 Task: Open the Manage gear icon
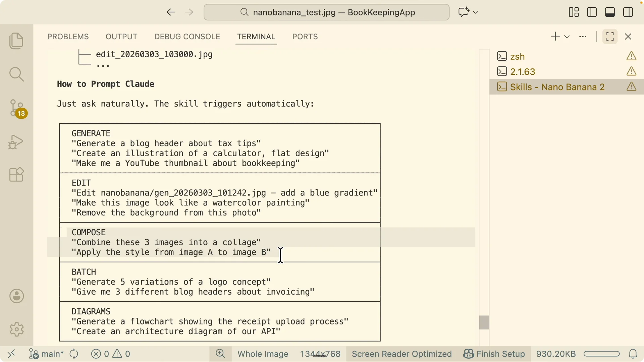16,329
